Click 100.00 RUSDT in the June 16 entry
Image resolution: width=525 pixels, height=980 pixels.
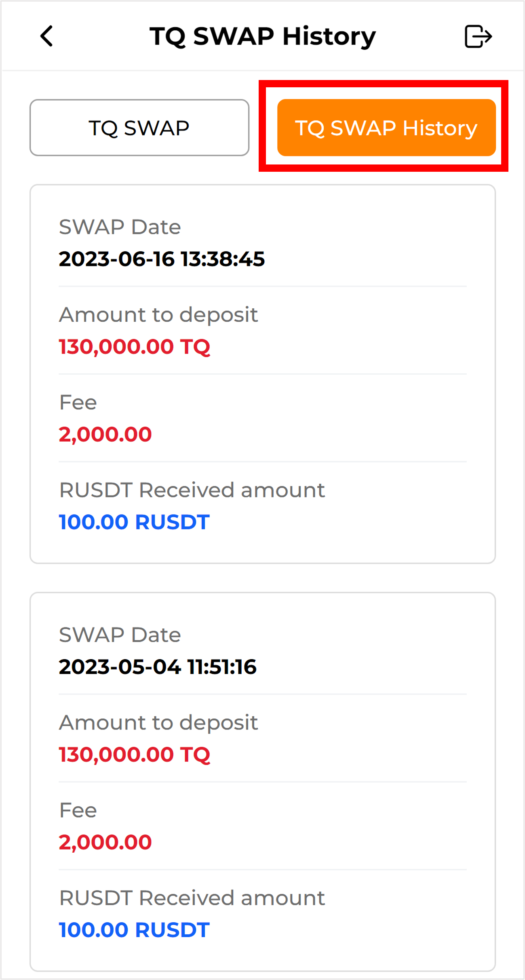[134, 522]
